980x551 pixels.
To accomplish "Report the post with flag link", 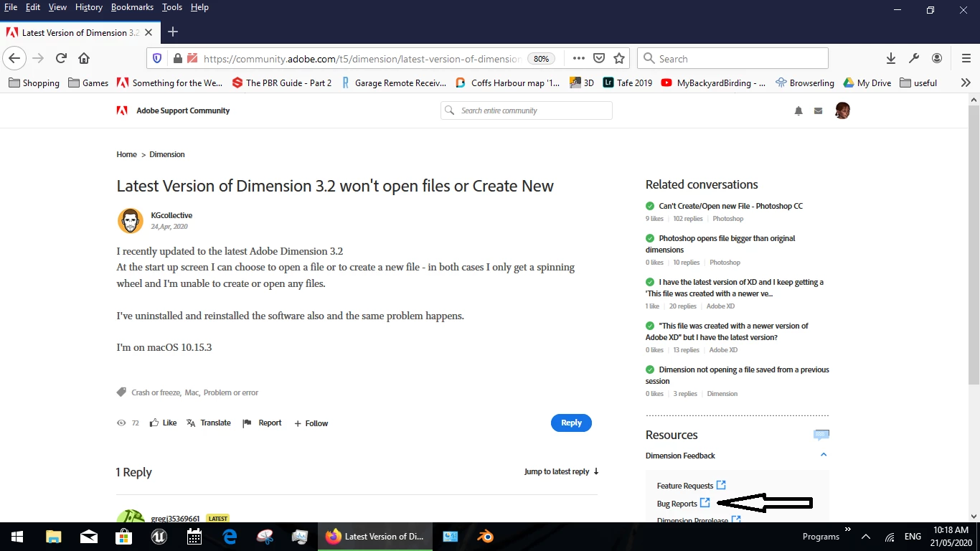I will 262,423.
